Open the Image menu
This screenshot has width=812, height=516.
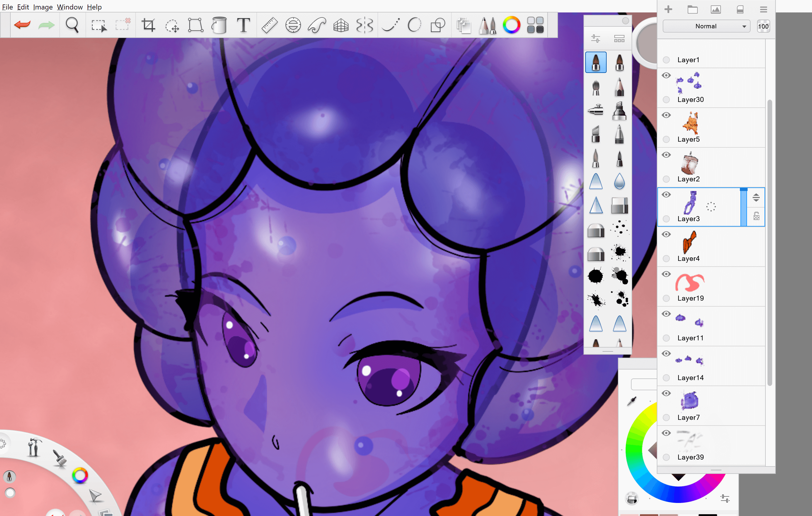tap(43, 7)
